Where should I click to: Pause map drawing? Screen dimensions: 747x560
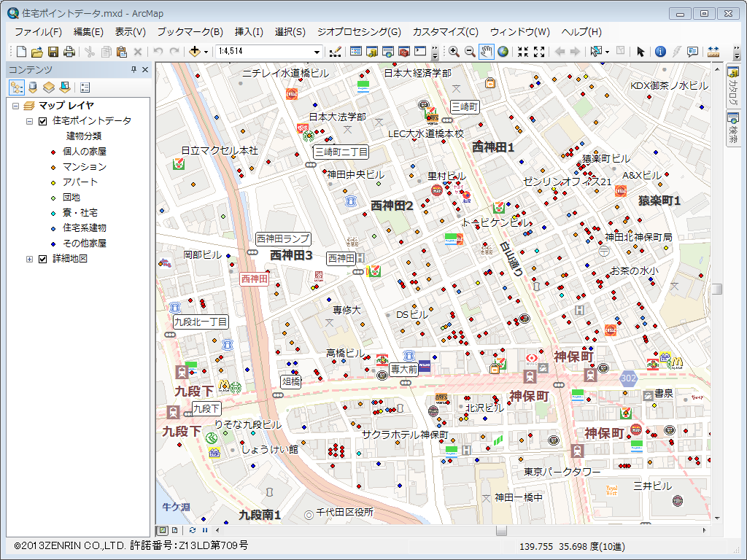[205, 530]
